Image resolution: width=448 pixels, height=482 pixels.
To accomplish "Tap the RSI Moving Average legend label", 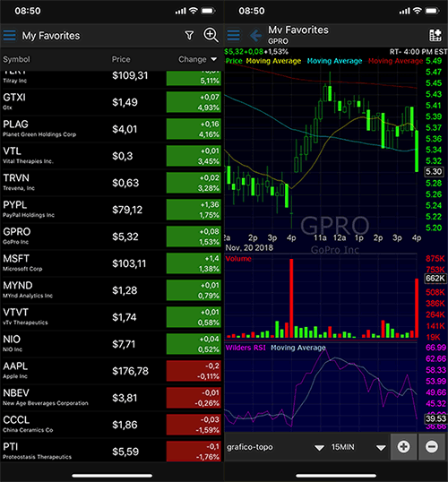I will coord(298,348).
